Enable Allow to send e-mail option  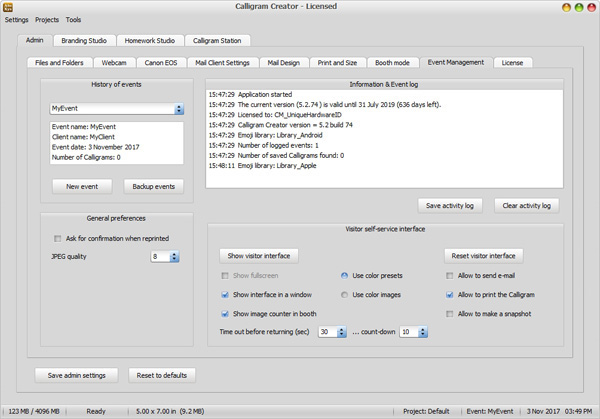click(450, 276)
